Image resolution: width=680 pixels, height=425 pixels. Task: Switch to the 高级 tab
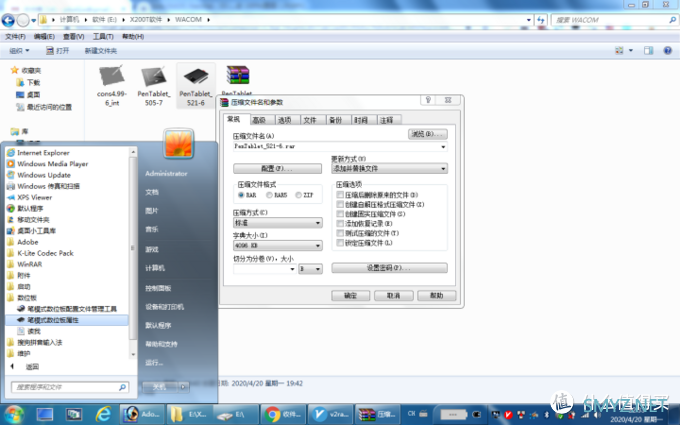click(x=259, y=120)
